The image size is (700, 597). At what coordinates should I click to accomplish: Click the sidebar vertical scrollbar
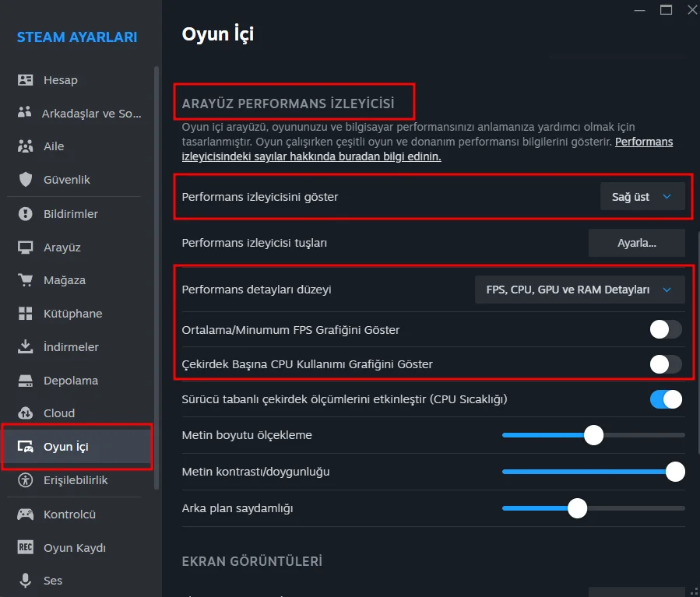[157, 272]
